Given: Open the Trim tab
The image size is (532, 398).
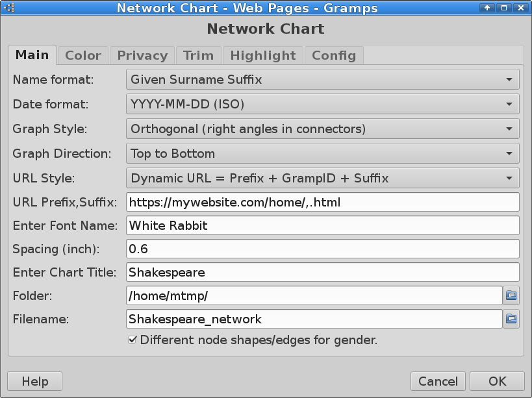Looking at the screenshot, I should [x=199, y=56].
